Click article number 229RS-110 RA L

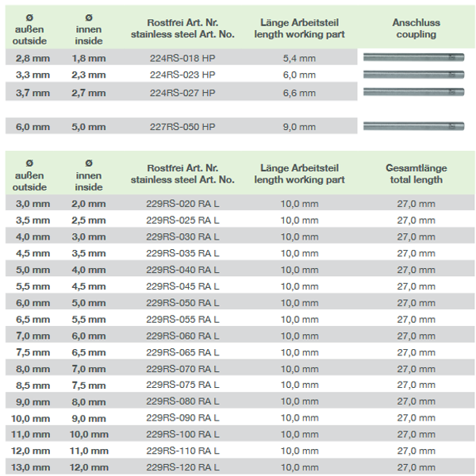(182, 451)
